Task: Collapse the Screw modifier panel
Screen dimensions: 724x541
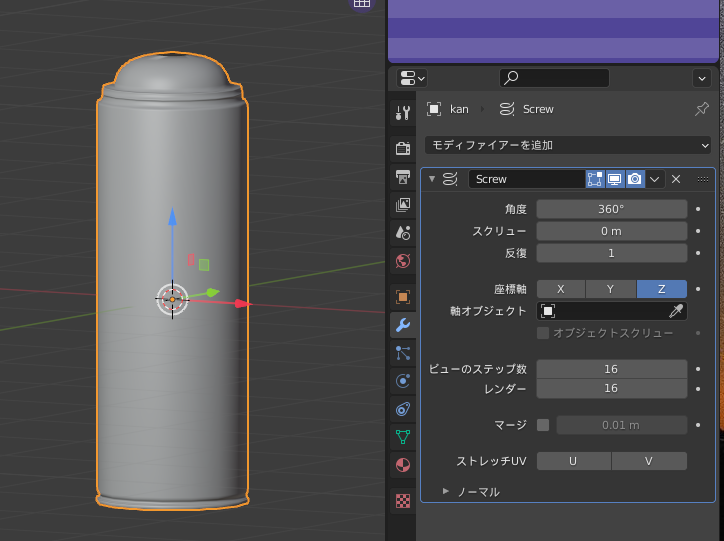Action: [432, 179]
